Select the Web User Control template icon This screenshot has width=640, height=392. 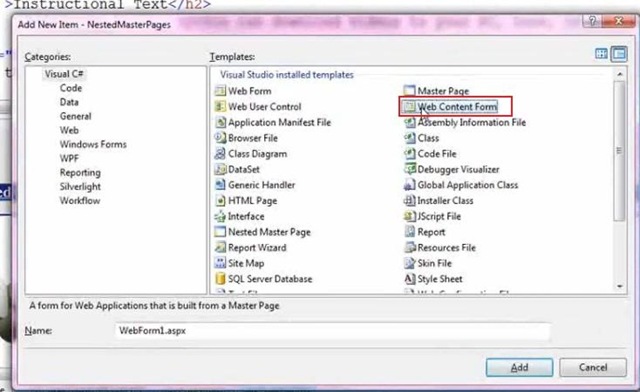pyautogui.click(x=220, y=107)
